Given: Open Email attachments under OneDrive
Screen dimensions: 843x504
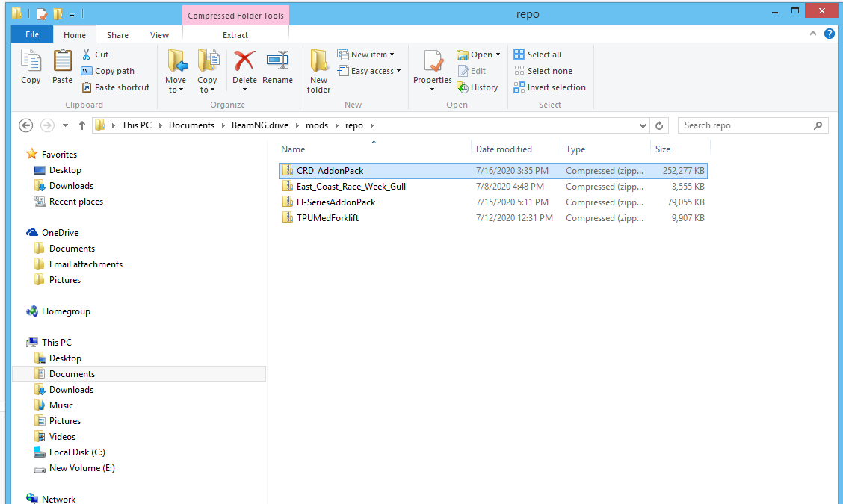Looking at the screenshot, I should pos(78,264).
